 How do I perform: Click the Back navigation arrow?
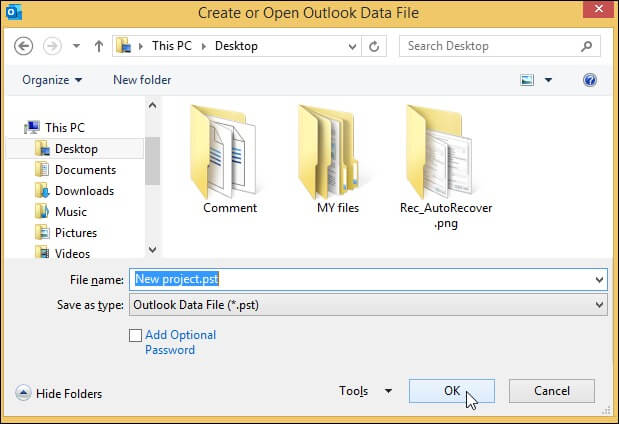pos(24,47)
